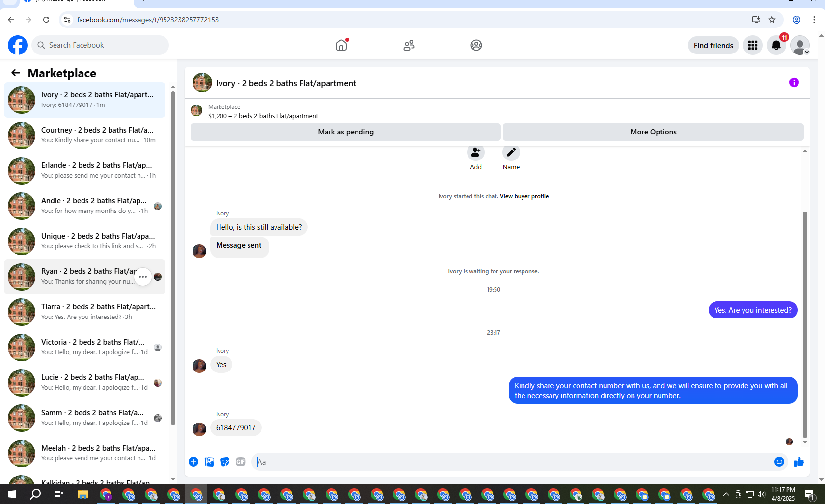Click the facebook.com address bar URL

coord(147,20)
